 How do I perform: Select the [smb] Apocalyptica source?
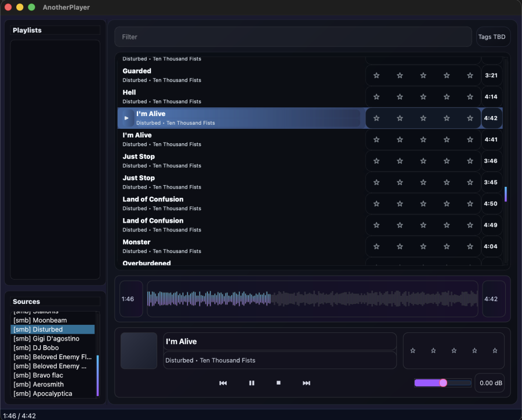pyautogui.click(x=53, y=393)
